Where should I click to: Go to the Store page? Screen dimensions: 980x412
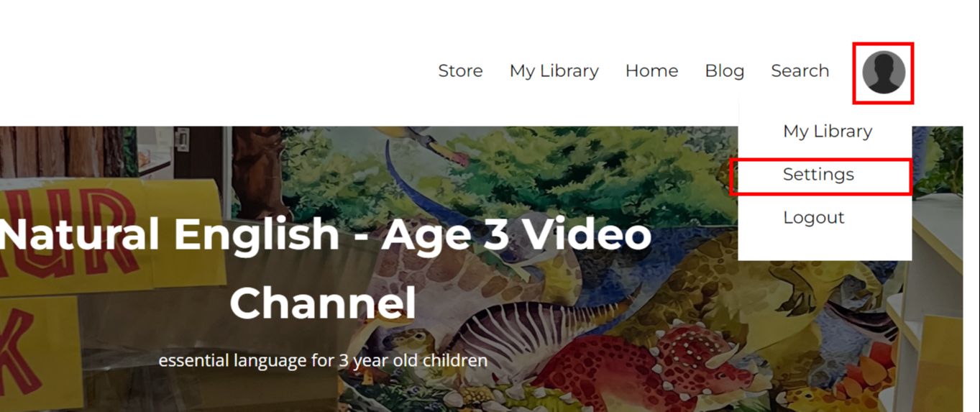pos(460,70)
